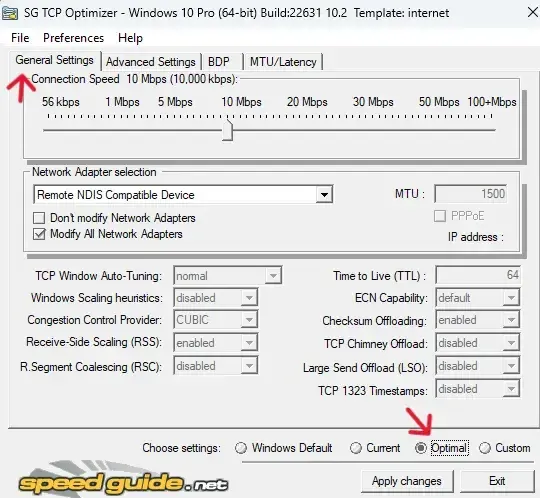Select the Optimal settings radio button
540x498 pixels.
click(x=420, y=448)
